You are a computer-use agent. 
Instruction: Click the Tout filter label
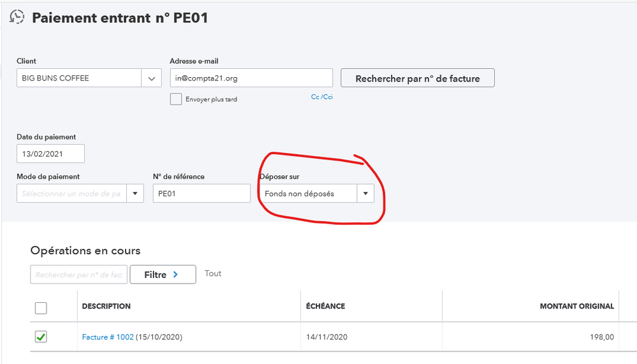(x=213, y=273)
